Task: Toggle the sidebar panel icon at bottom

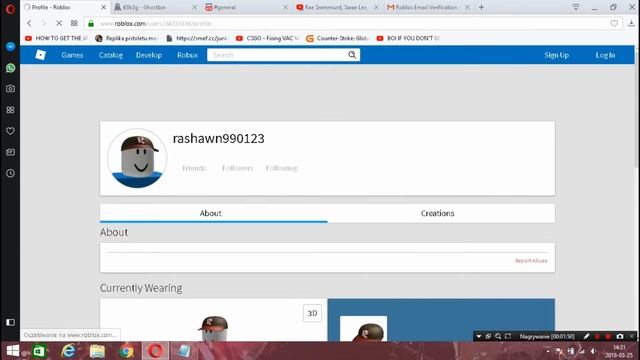Action: pos(10,322)
